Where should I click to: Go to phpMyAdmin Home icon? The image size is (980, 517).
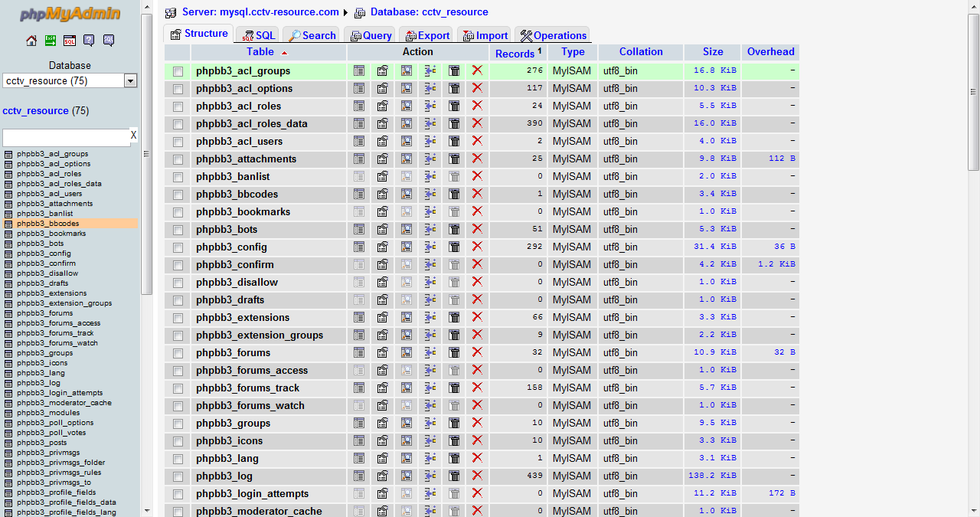click(31, 41)
